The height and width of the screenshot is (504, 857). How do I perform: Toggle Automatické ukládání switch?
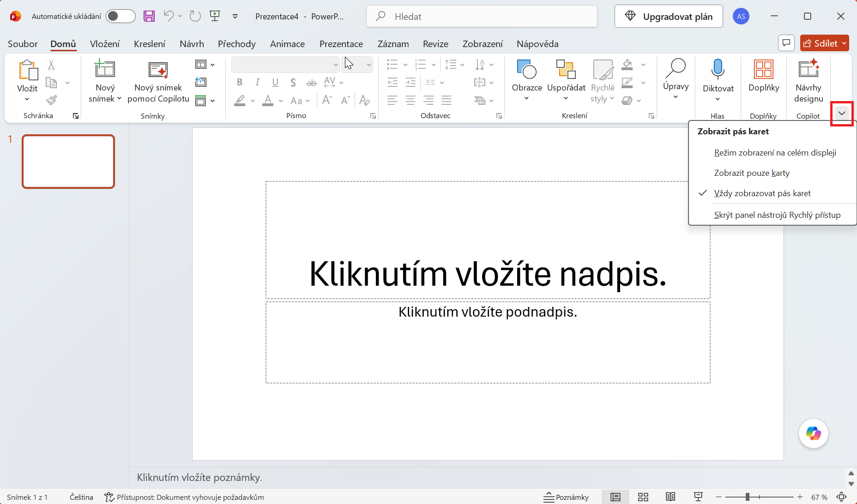pyautogui.click(x=120, y=16)
